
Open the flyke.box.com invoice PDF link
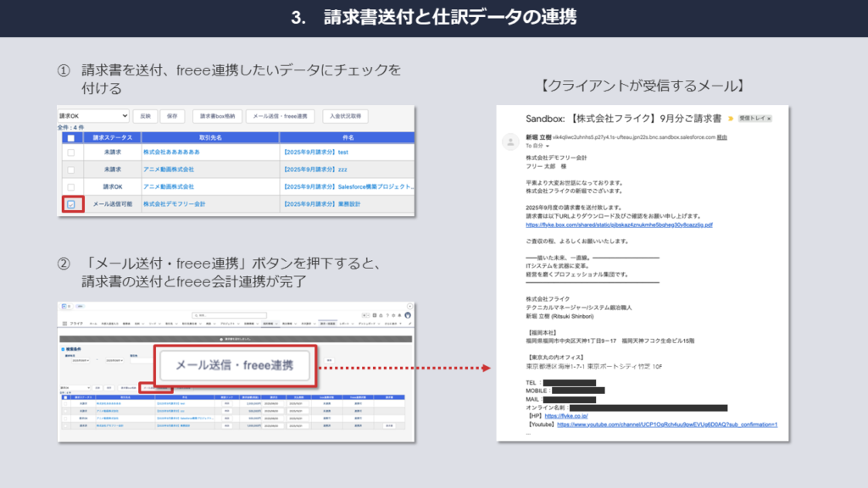(619, 225)
